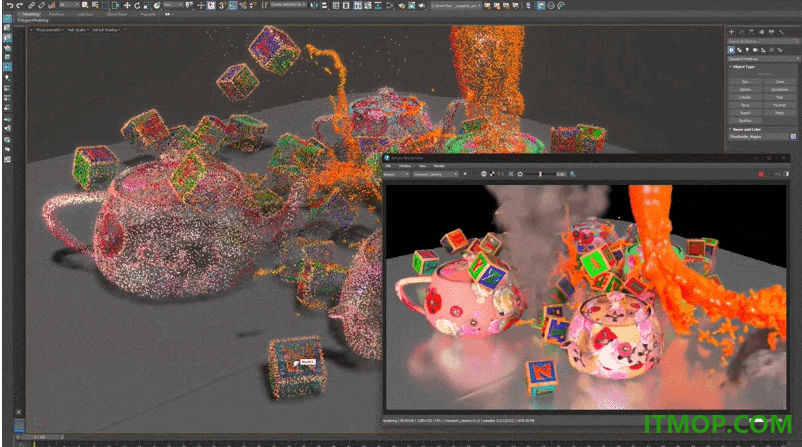802x447 pixels.
Task: Toggle Angle Snap
Action: click(233, 5)
